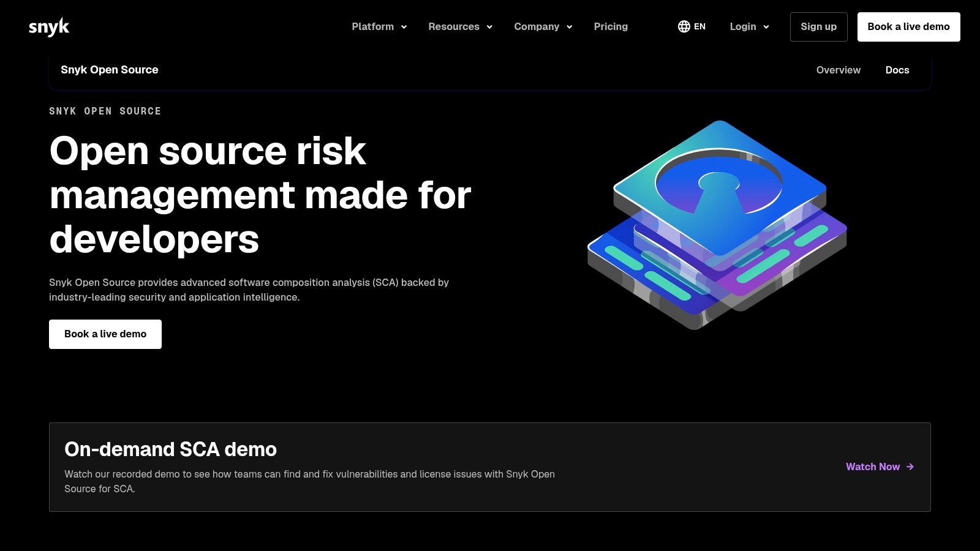Screen dimensions: 980x551
Task: Click the Sign up button
Action: pos(818,27)
